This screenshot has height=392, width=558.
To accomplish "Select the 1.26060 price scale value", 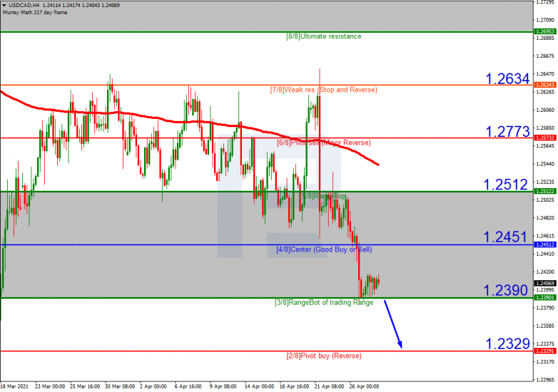I will [x=545, y=110].
